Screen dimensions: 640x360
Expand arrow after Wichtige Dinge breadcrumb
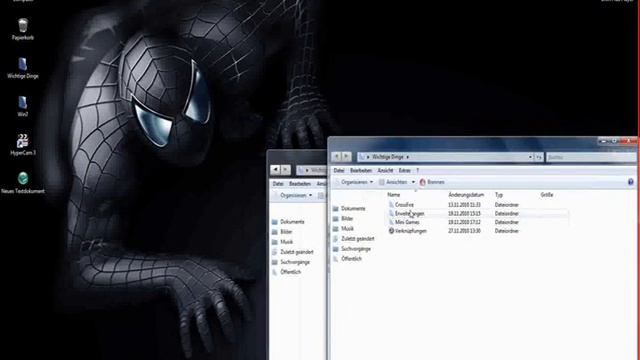407,157
